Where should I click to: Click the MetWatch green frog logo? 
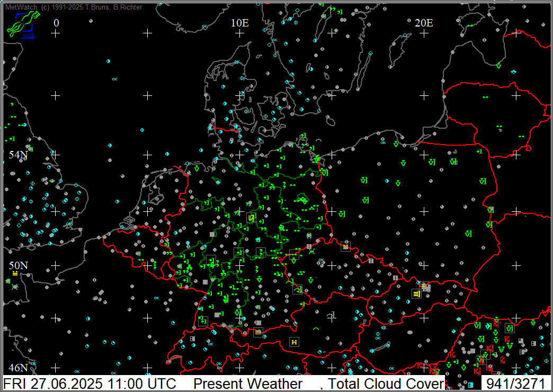(x=23, y=24)
